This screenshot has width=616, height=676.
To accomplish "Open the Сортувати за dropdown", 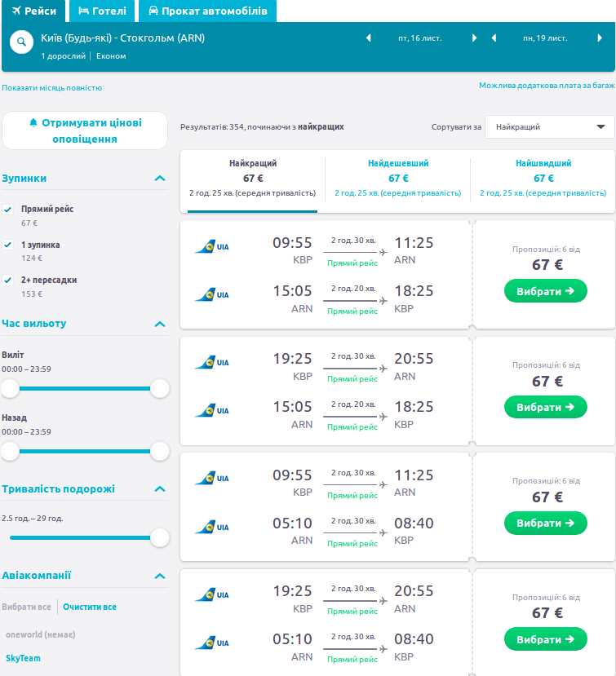I will coord(549,127).
